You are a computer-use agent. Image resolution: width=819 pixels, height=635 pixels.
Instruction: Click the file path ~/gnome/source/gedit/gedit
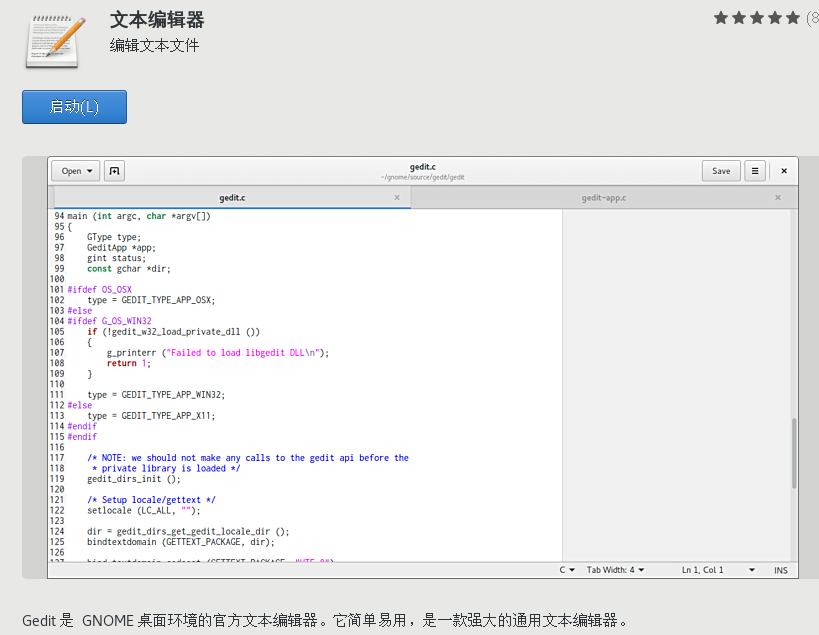coord(423,178)
